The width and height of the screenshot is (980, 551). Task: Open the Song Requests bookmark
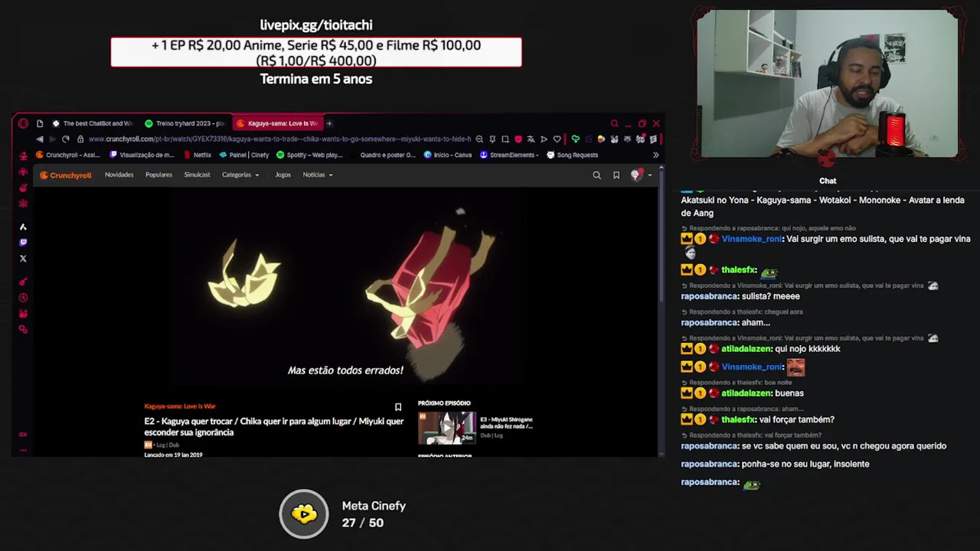pyautogui.click(x=572, y=155)
